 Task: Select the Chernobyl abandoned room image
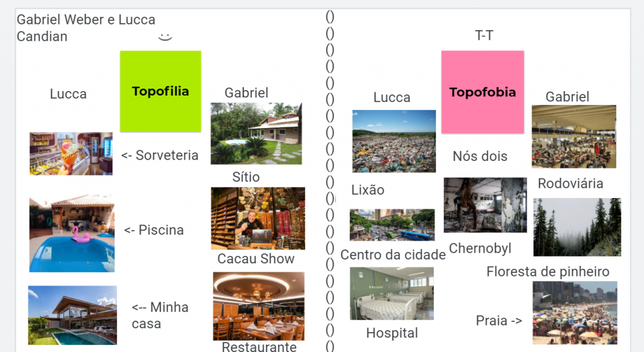coord(485,205)
